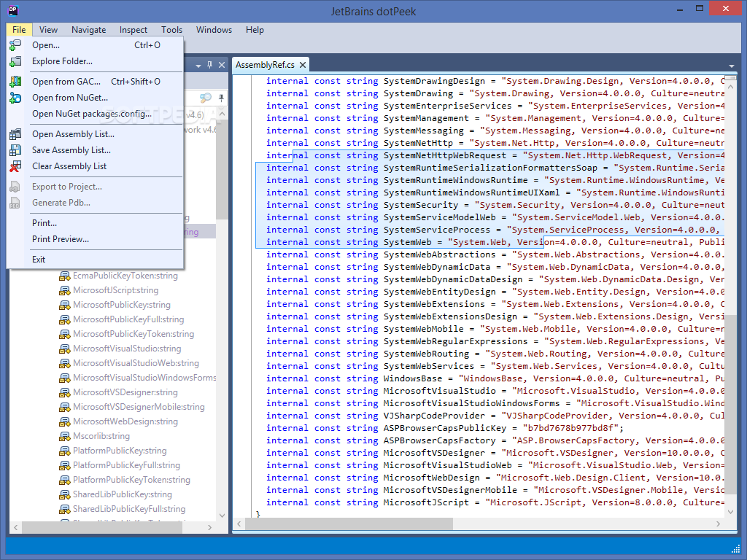
Task: Select MicrosoftPublicKeyFull:string tree item
Action: [x=128, y=319]
